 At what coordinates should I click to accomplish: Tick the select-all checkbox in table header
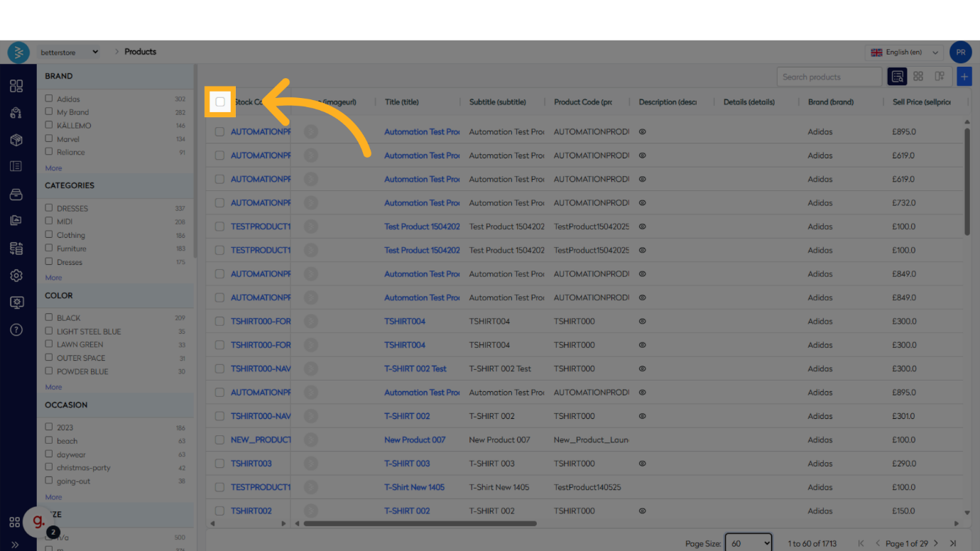tap(220, 102)
